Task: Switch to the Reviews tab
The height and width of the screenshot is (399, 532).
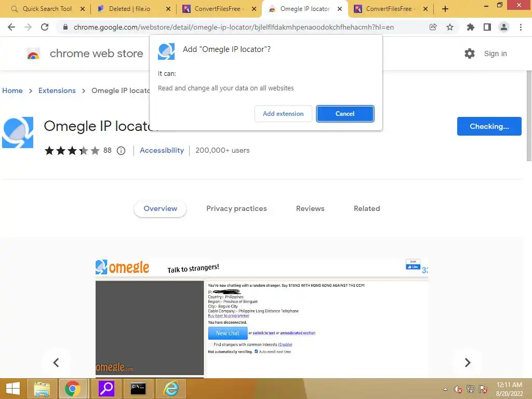Action: pyautogui.click(x=310, y=209)
